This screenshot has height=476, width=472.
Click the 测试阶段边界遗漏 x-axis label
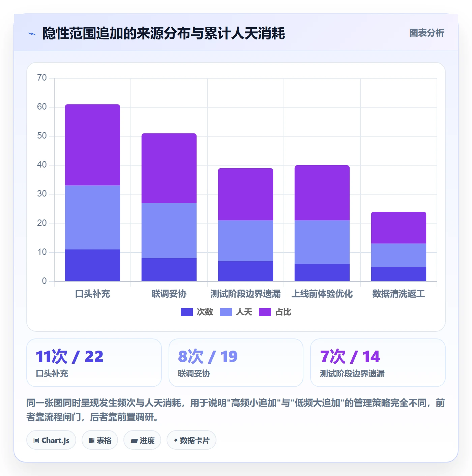click(245, 294)
